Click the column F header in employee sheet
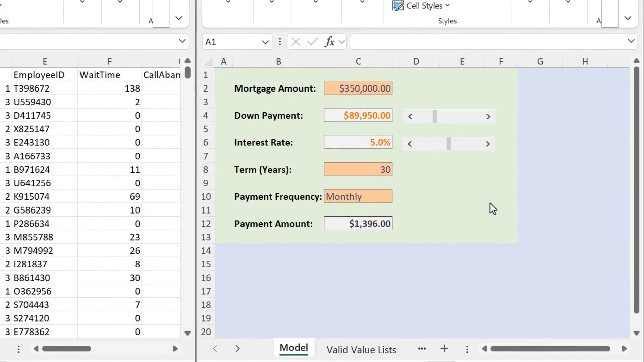Screen dimensions: 644x362 pyautogui.click(x=109, y=61)
